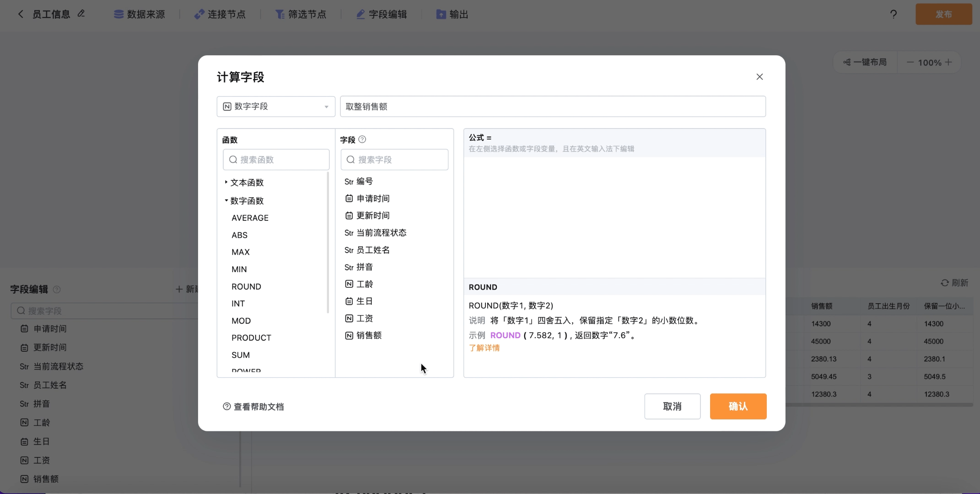This screenshot has width=980, height=494.
Task: Expand the 文本函数 category
Action: [244, 183]
